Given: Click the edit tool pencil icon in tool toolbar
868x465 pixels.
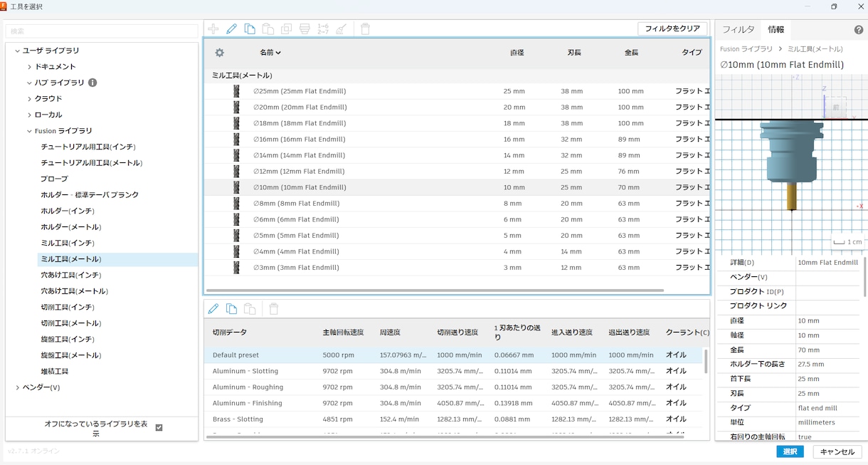Looking at the screenshot, I should pyautogui.click(x=231, y=29).
